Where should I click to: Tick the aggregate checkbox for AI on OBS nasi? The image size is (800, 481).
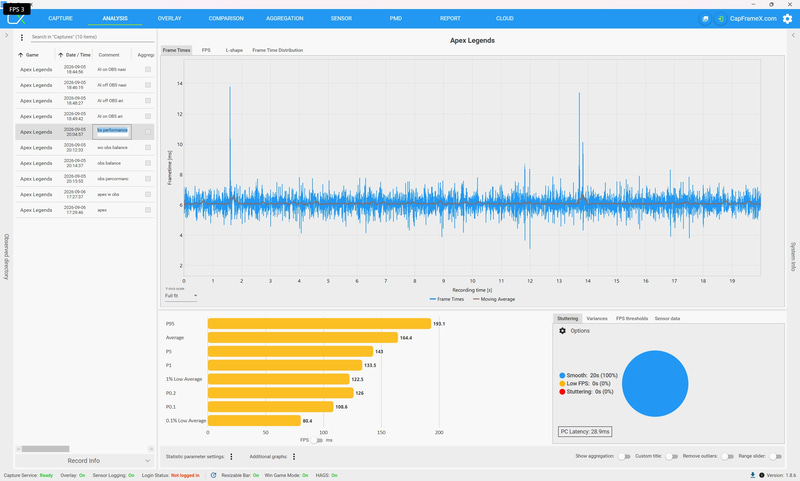coord(148,69)
